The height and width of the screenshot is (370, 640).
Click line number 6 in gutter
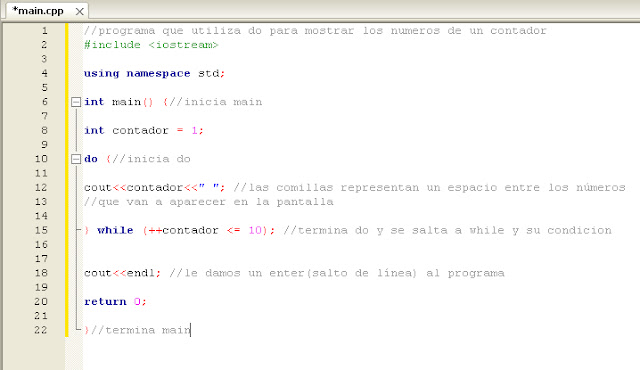coord(44,102)
